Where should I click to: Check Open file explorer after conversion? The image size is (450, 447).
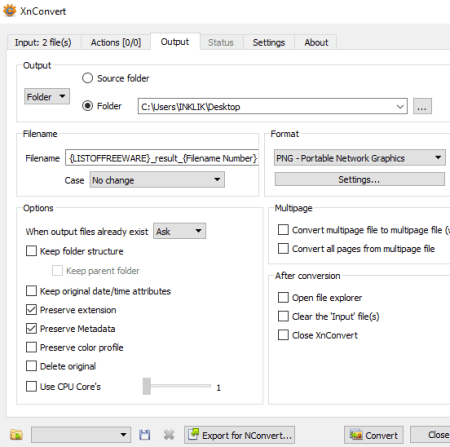pyautogui.click(x=283, y=297)
